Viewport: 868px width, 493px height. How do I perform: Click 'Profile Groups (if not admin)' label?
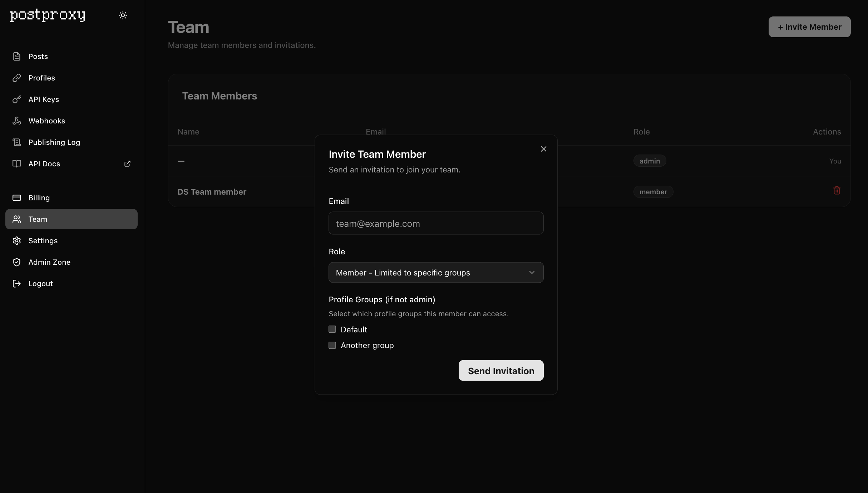pos(382,299)
